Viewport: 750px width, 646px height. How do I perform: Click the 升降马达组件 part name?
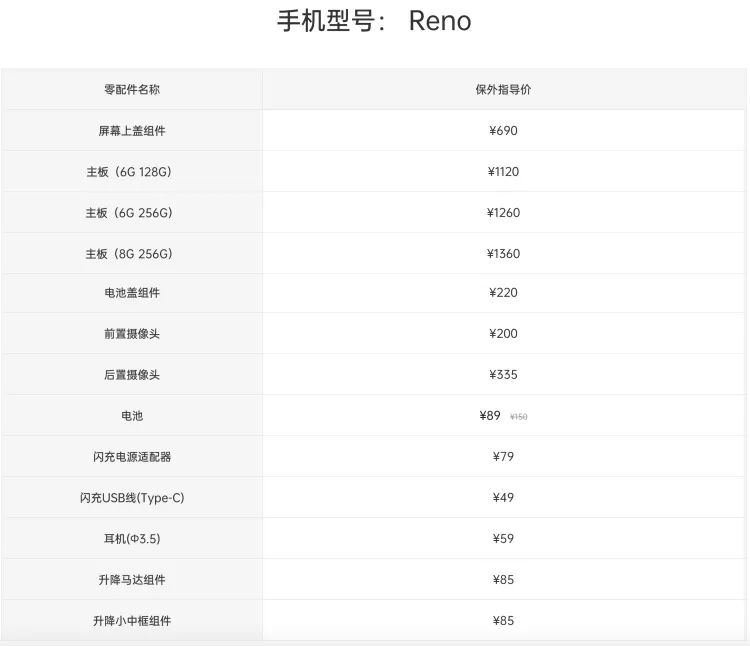(x=132, y=580)
